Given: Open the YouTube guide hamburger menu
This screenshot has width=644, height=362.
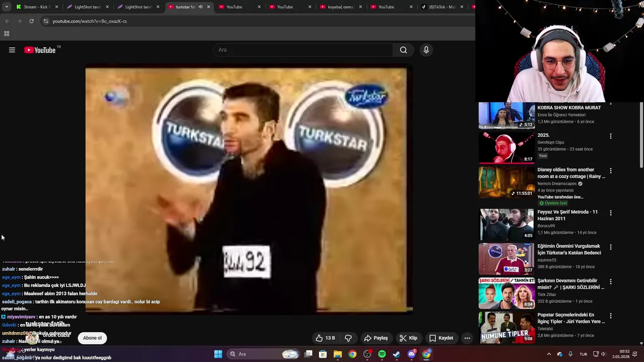Looking at the screenshot, I should (x=12, y=50).
